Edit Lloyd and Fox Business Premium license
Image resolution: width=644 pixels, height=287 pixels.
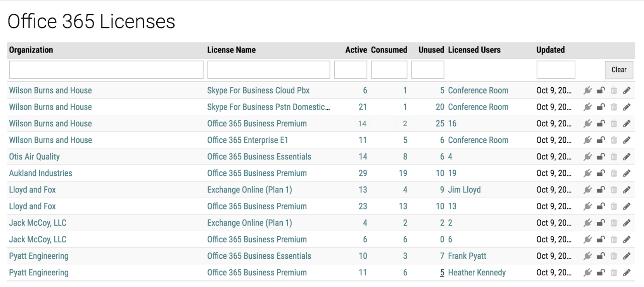(x=627, y=206)
